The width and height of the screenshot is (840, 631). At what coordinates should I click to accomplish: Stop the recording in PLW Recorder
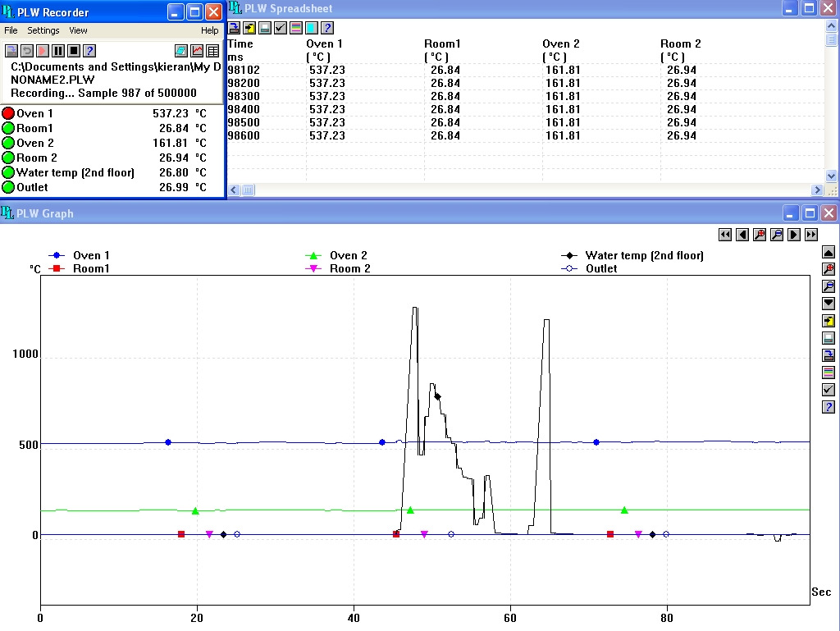[x=73, y=50]
